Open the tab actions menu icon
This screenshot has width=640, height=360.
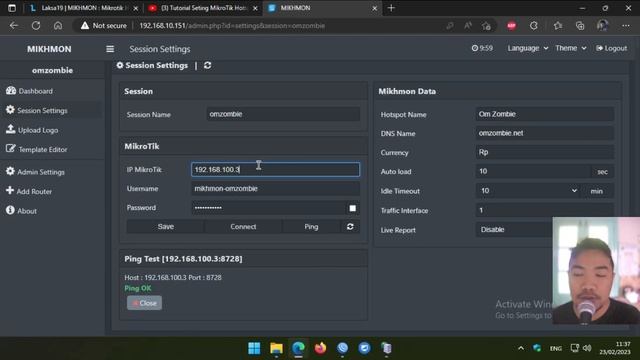(12, 8)
